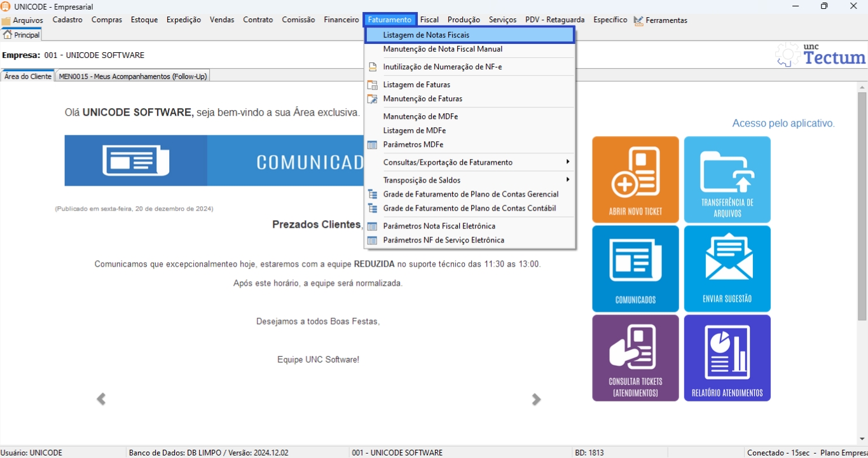
Task: Open the Transferência de Arquivos tile
Action: coord(727,179)
